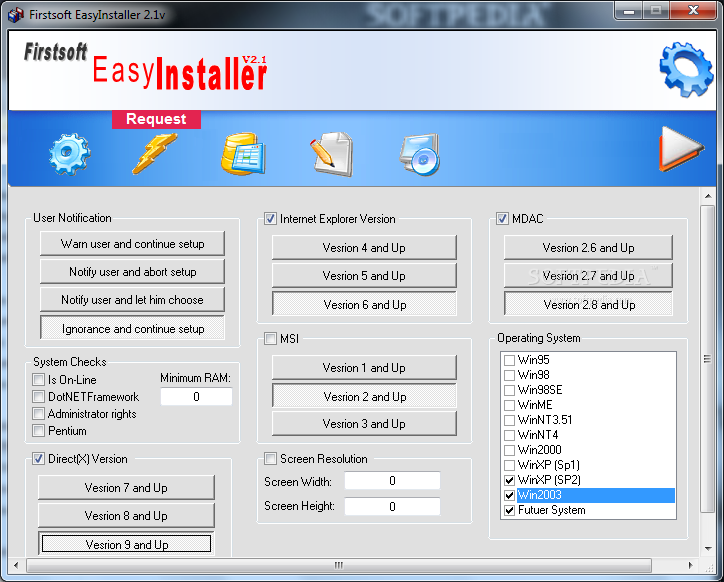This screenshot has width=724, height=582.
Task: Click Notify user and abort setup
Action: pyautogui.click(x=133, y=272)
